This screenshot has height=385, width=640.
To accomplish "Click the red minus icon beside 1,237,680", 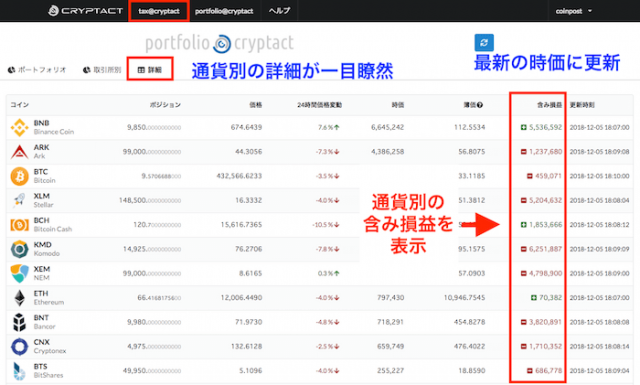I will click(x=524, y=151).
